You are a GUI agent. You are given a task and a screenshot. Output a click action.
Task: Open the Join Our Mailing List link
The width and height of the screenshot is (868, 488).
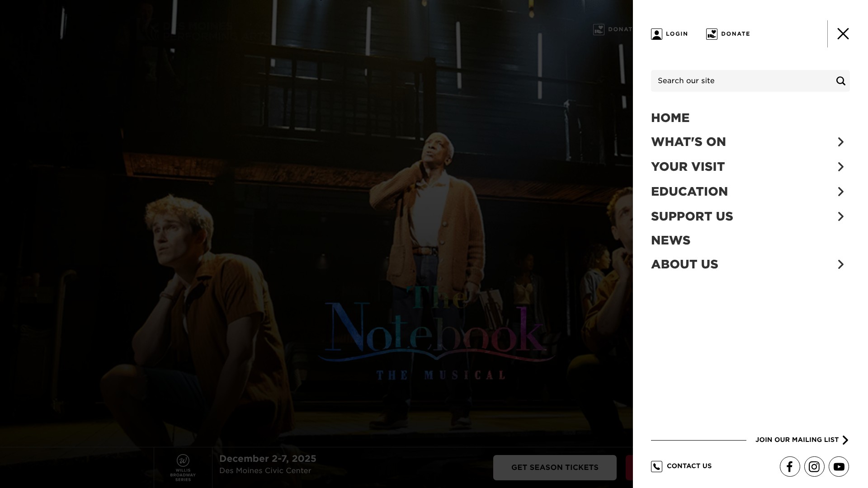pos(797,440)
